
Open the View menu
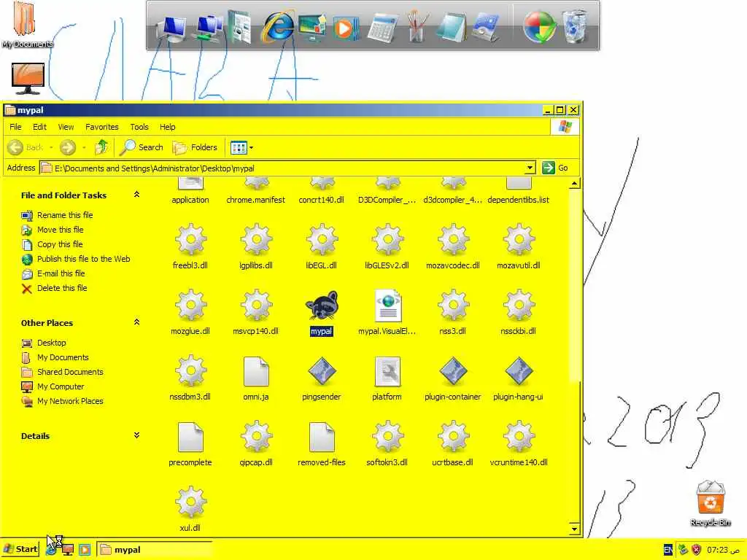(66, 127)
